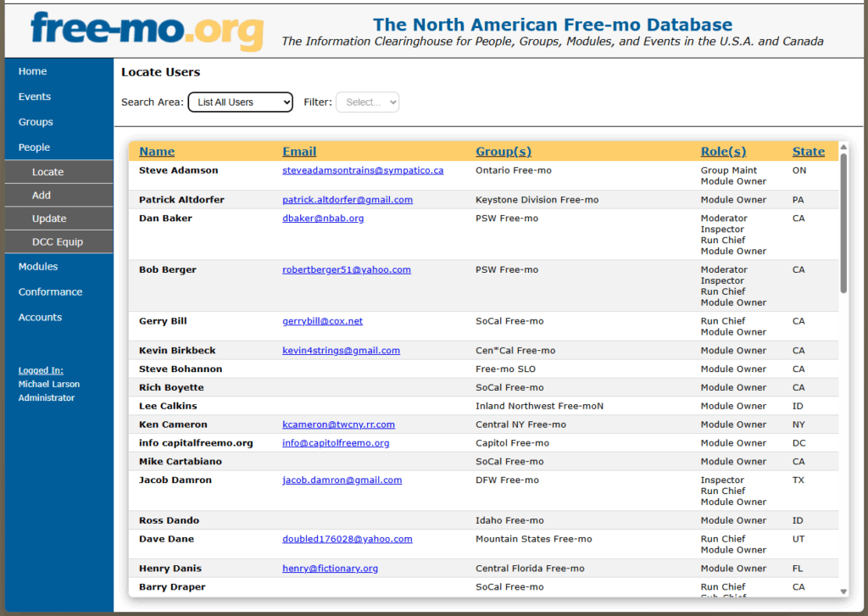
Task: Open the DCC Equip submenu
Action: [58, 241]
